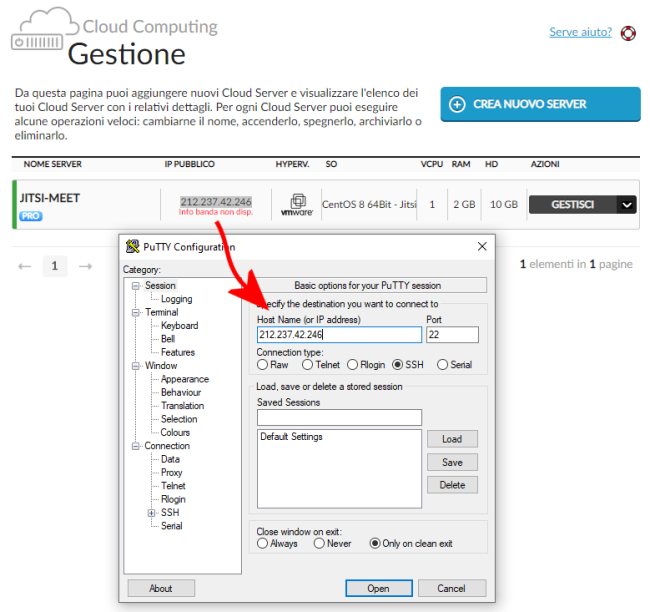Click the plus icon on Crea Nuovo Server

[458, 104]
